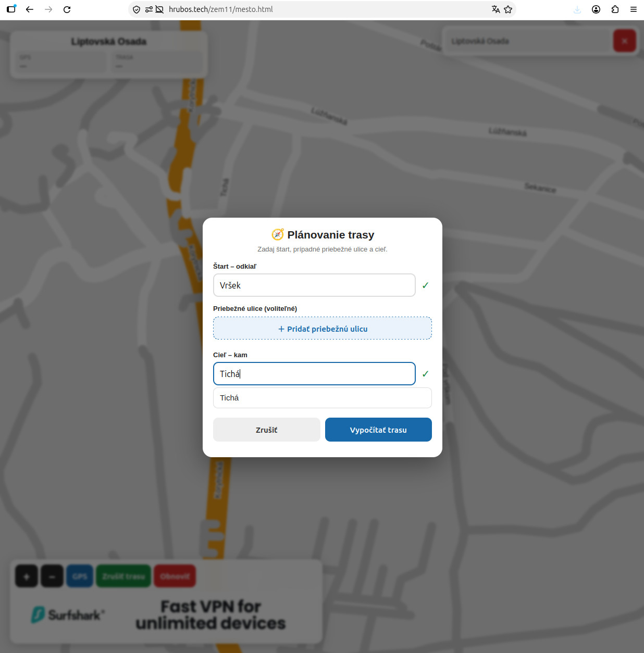
Task: Open the Firefox account icon
Action: [x=596, y=9]
